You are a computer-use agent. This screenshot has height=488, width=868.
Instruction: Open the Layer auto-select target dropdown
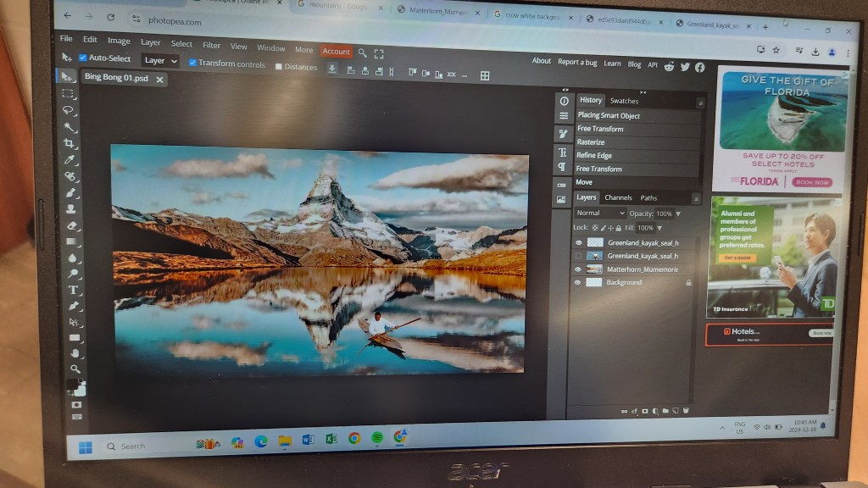tap(159, 60)
